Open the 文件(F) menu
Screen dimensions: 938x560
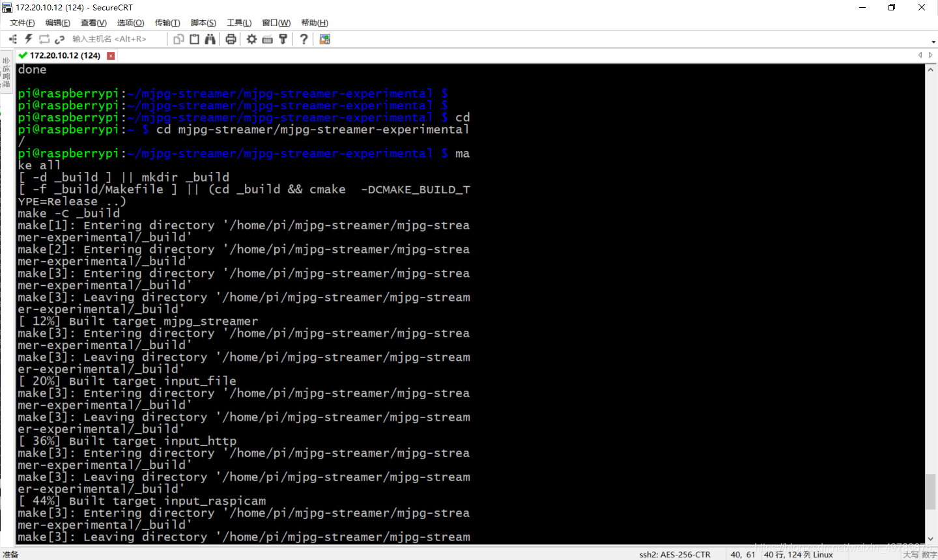coord(22,23)
